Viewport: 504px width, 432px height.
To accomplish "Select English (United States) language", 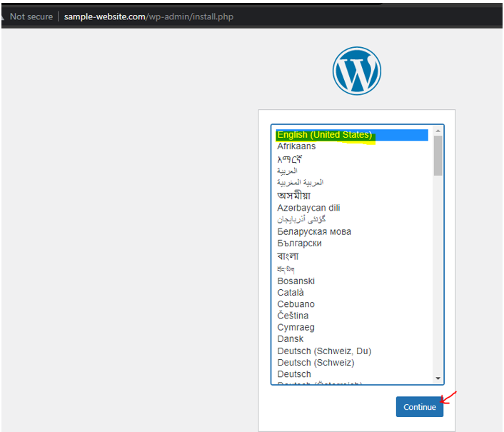I will click(x=352, y=135).
